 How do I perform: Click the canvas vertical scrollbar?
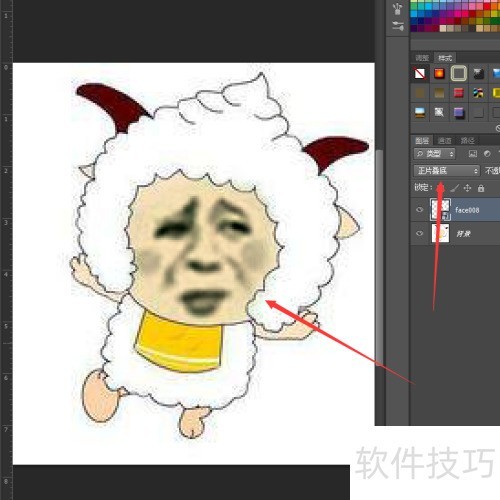[x=379, y=257]
